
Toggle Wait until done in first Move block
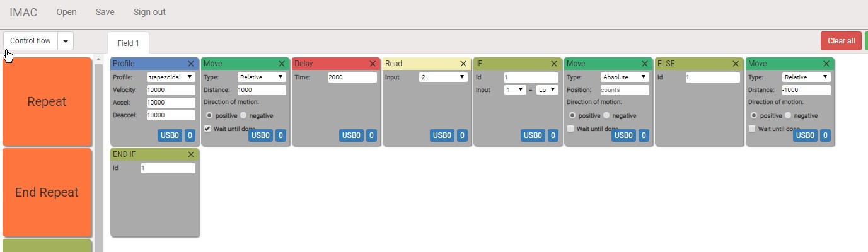pos(207,129)
